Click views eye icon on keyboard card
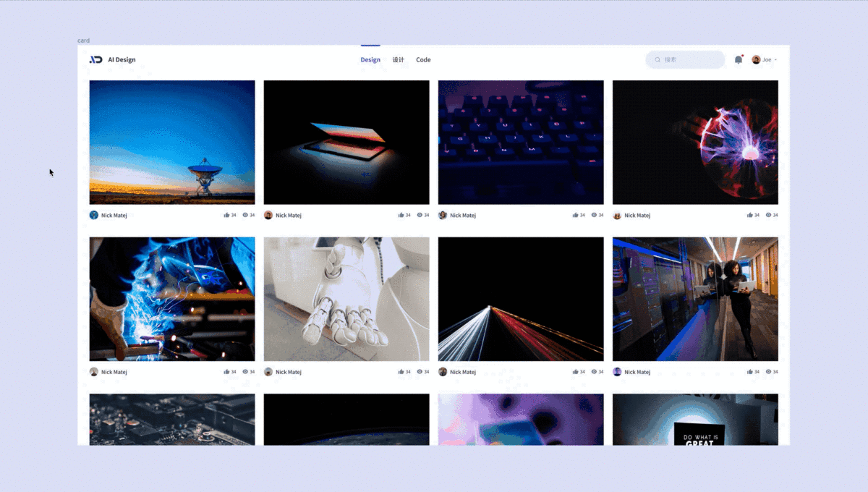868x492 pixels. point(595,215)
